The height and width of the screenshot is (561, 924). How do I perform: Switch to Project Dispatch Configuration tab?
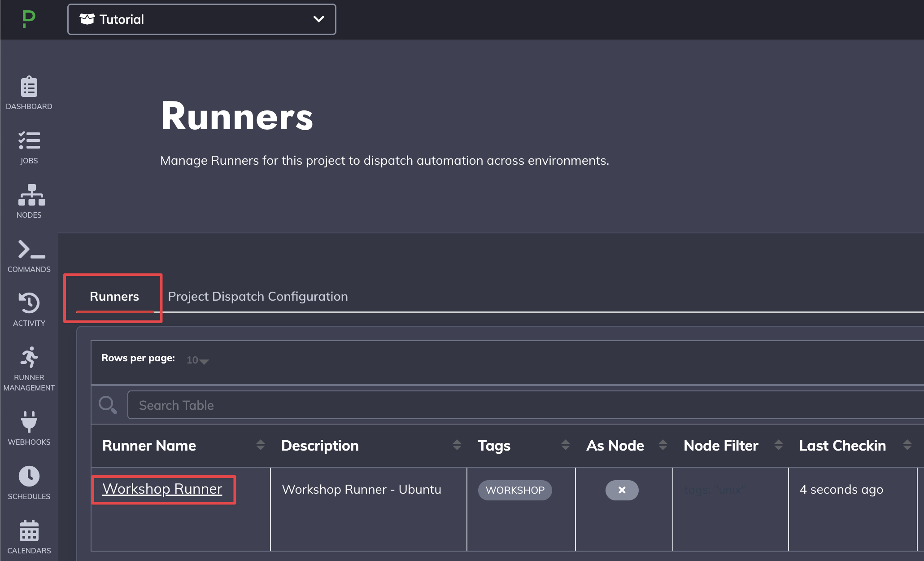coord(258,297)
